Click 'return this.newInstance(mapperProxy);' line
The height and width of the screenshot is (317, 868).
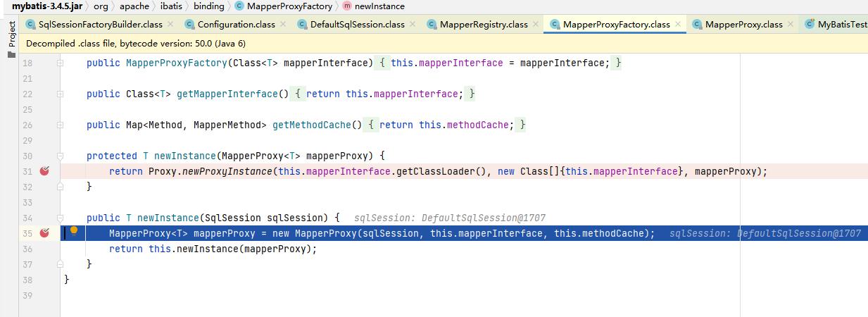[213, 249]
